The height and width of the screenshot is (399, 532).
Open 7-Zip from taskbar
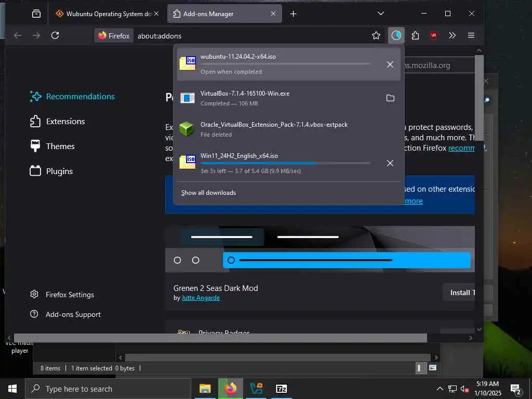[x=282, y=389]
